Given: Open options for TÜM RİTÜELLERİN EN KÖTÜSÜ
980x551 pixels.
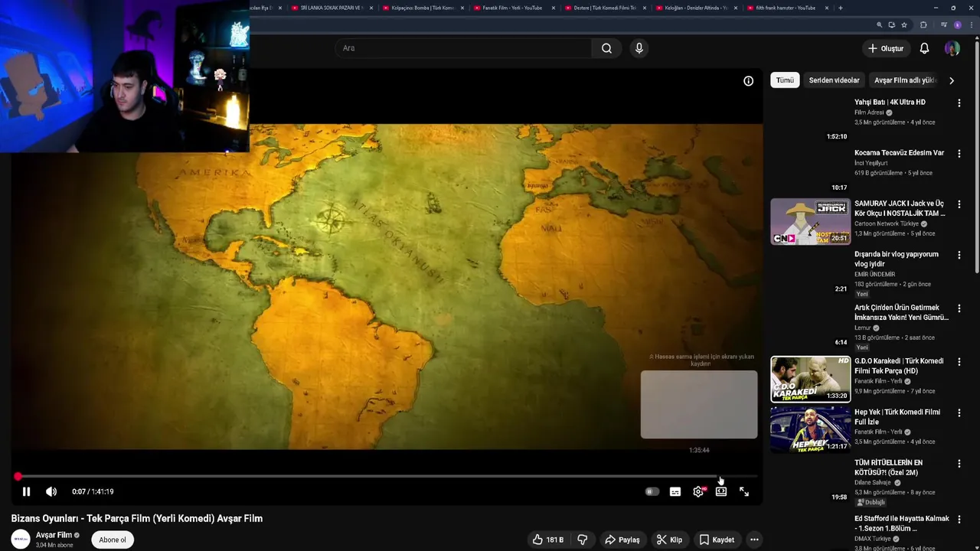Looking at the screenshot, I should 959,464.
